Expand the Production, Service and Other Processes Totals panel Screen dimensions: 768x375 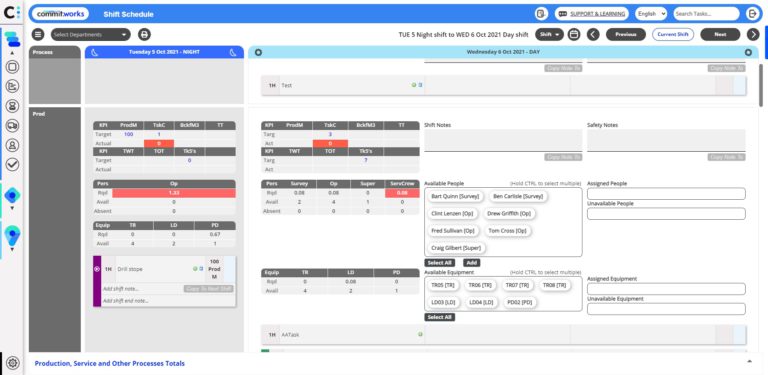pyautogui.click(x=749, y=361)
